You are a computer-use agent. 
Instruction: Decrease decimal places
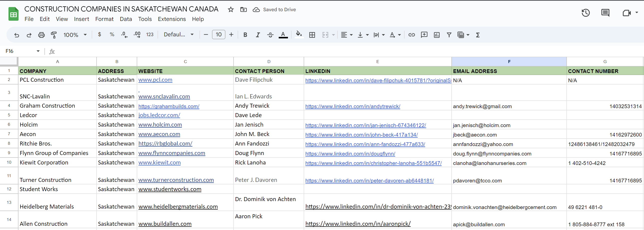124,35
